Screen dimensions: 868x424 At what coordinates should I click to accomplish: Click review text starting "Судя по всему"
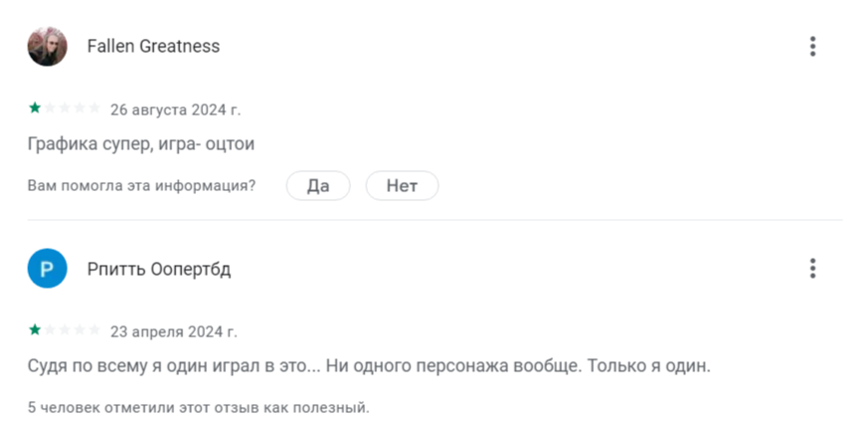click(x=369, y=366)
